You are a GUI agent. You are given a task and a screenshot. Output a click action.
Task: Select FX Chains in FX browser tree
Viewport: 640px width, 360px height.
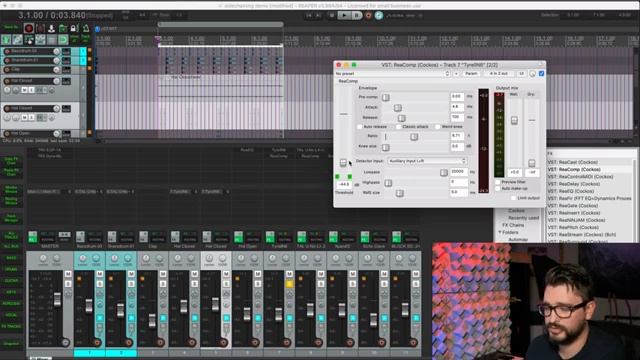(x=513, y=225)
